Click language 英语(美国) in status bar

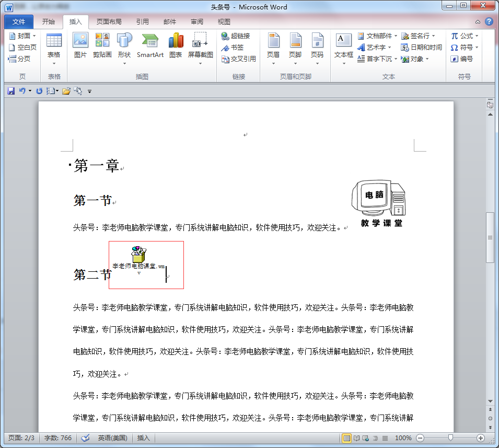point(113,438)
